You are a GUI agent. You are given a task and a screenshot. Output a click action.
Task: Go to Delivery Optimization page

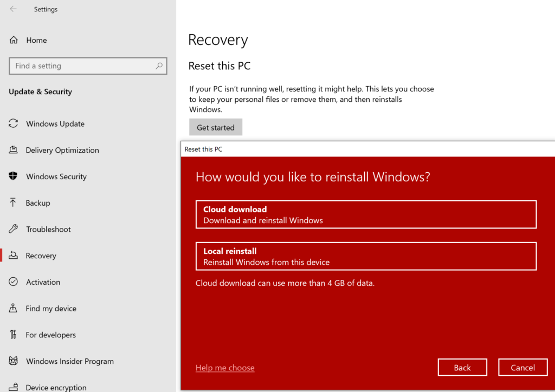coord(62,150)
